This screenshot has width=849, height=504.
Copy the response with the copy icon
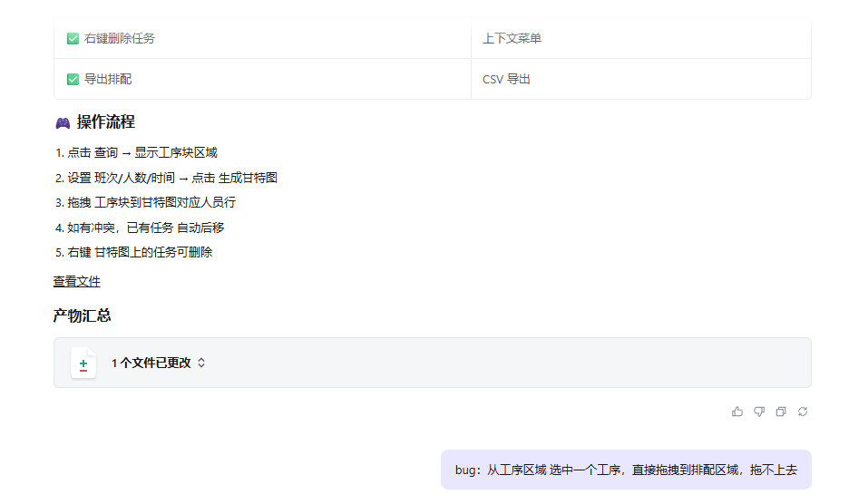click(x=781, y=412)
